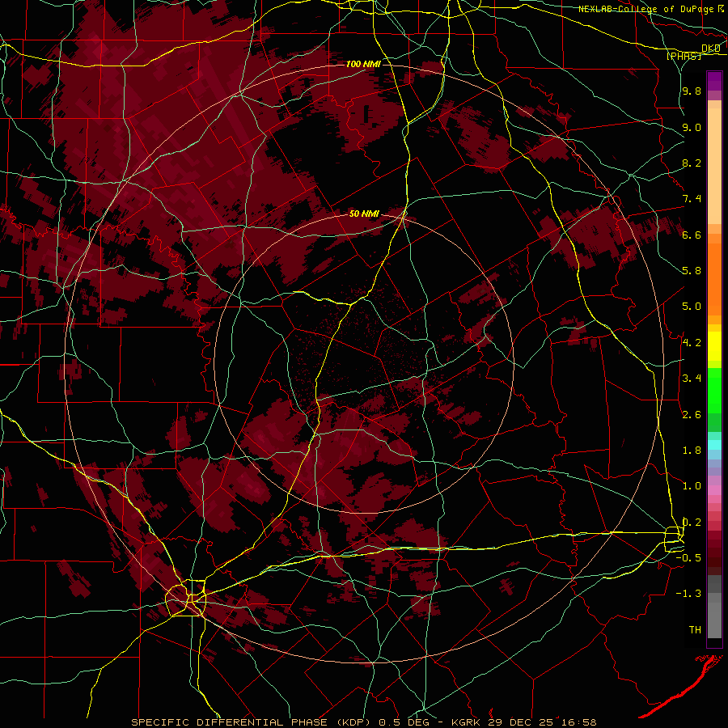Click the 4.2 value on the scale

point(692,343)
